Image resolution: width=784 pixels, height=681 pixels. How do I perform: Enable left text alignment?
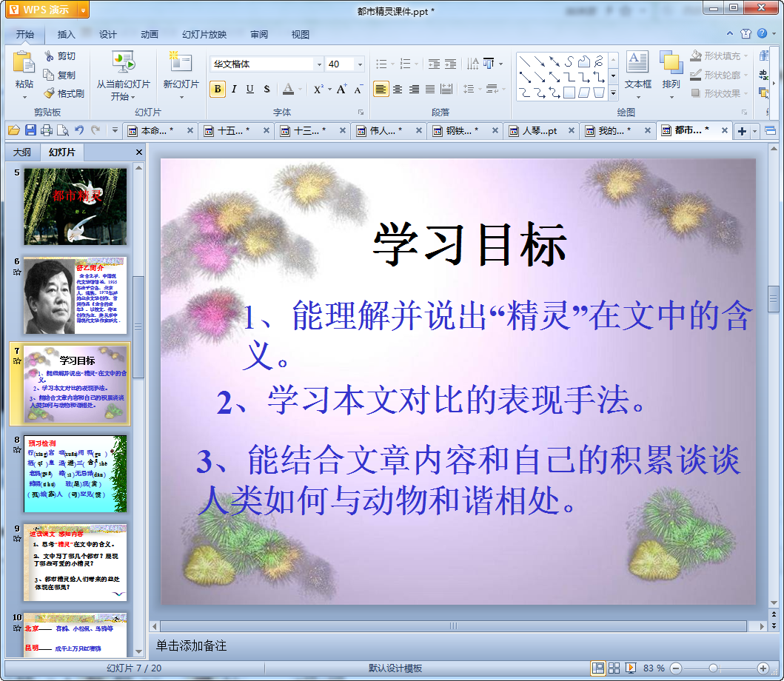tap(381, 90)
